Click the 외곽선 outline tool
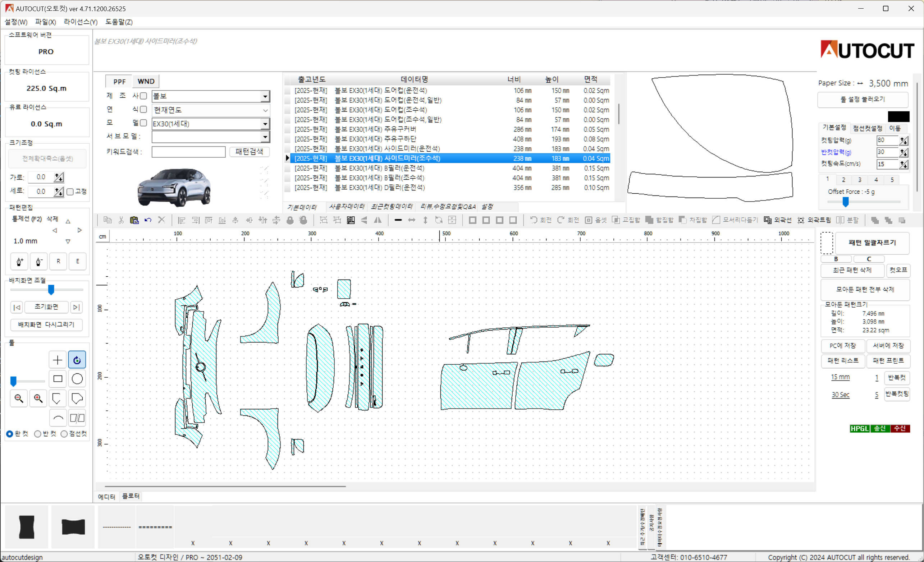924x562 pixels. click(x=777, y=220)
